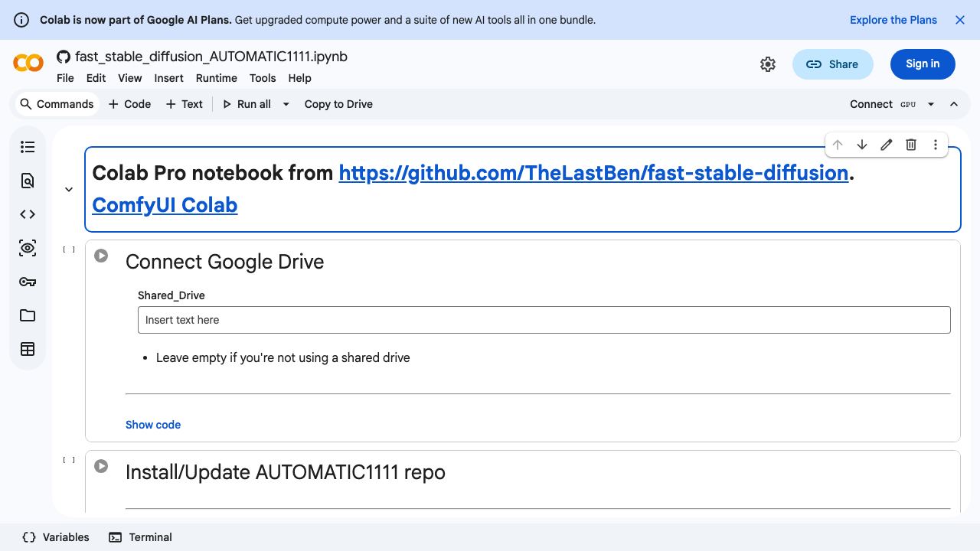Viewport: 980px width, 551px height.
Task: Open the Files folder icon
Action: 28,315
